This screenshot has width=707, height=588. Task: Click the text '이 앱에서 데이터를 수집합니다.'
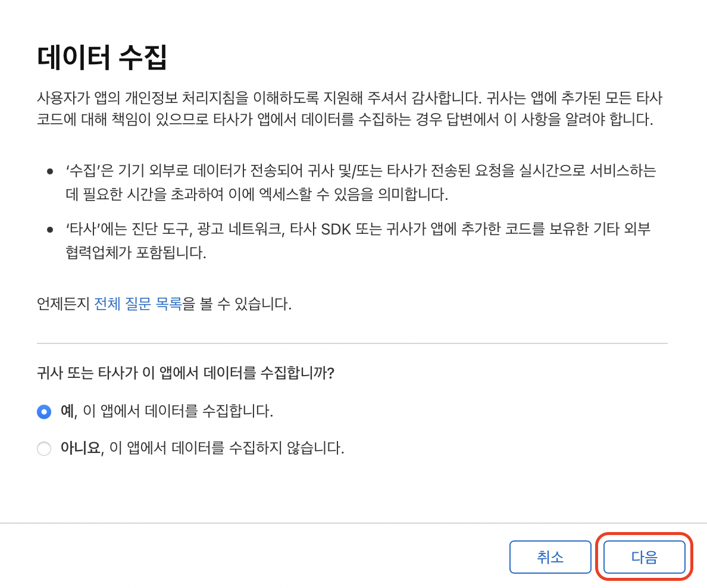[178, 411]
